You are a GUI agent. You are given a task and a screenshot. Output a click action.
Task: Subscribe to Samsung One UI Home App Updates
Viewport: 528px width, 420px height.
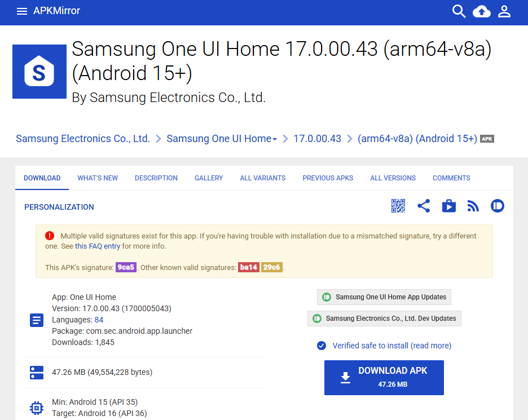pyautogui.click(x=384, y=297)
